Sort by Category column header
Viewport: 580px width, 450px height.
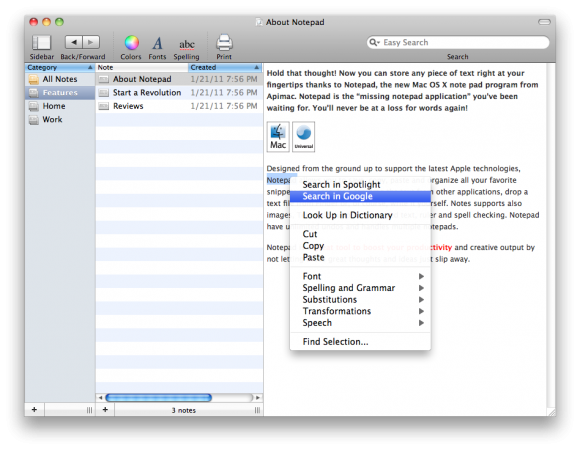pyautogui.click(x=60, y=67)
